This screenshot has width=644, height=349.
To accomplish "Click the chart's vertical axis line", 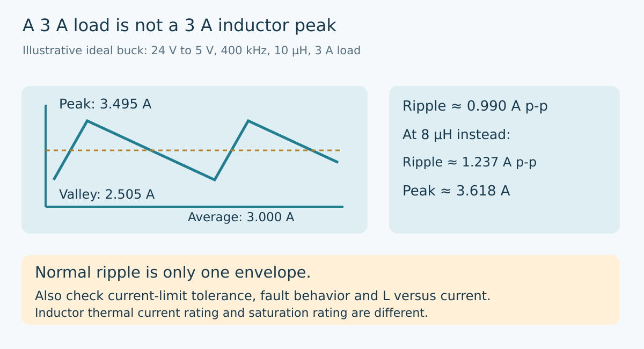I will coord(46,156).
